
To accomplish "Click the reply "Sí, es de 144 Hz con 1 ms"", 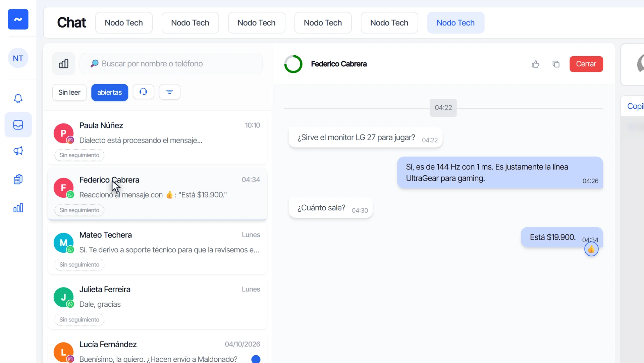I will pyautogui.click(x=500, y=172).
